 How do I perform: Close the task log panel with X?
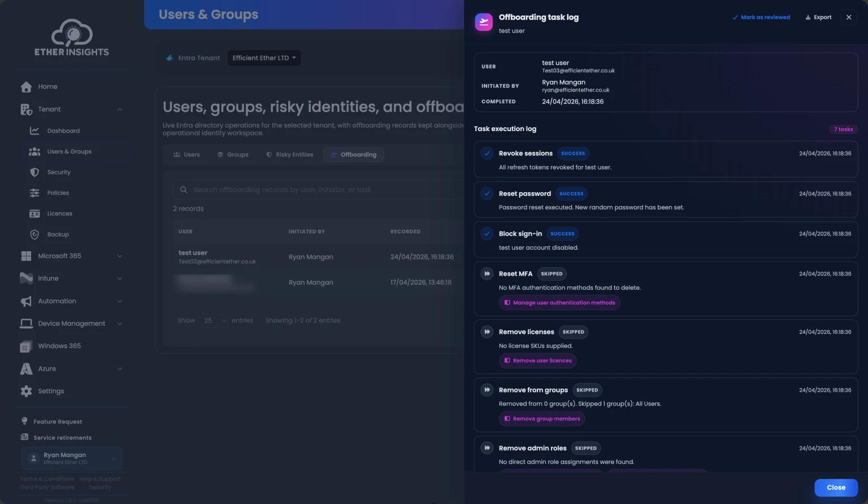tap(848, 18)
